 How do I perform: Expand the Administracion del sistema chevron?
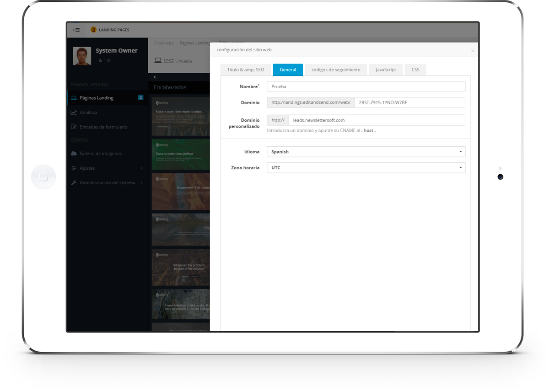point(141,183)
